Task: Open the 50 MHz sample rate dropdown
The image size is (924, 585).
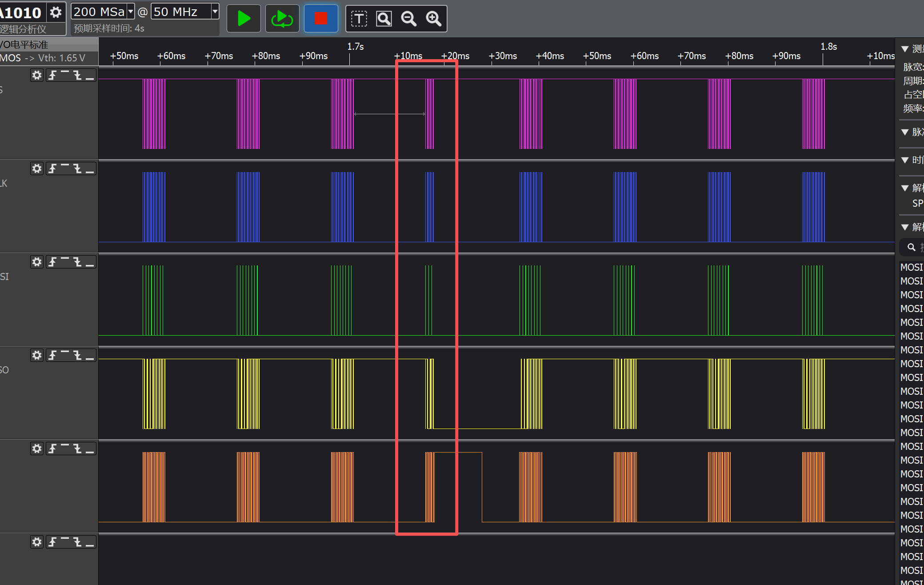Action: (x=215, y=12)
